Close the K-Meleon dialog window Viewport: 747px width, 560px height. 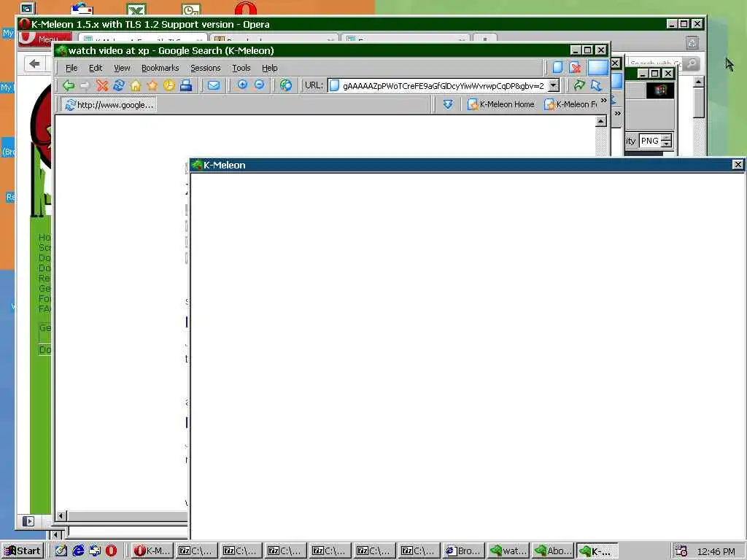(x=738, y=165)
